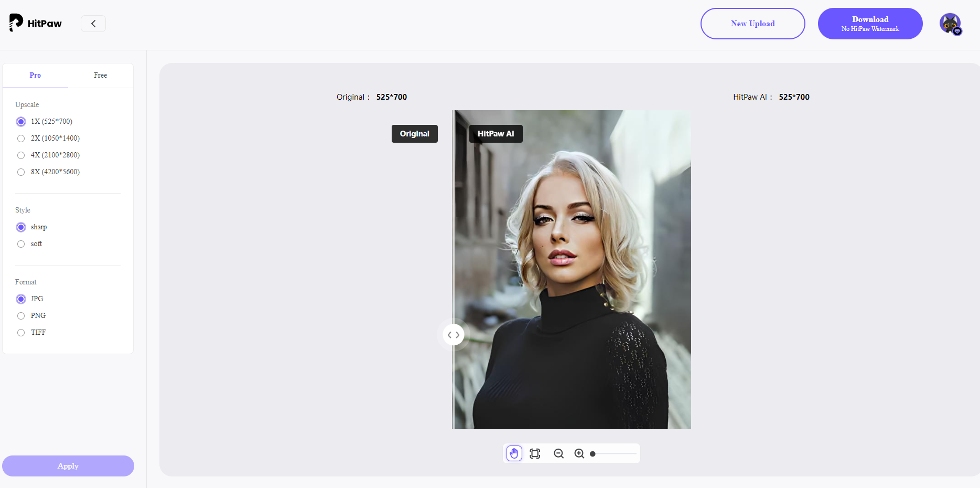The width and height of the screenshot is (980, 488).
Task: Set output format to JPG
Action: (30, 299)
